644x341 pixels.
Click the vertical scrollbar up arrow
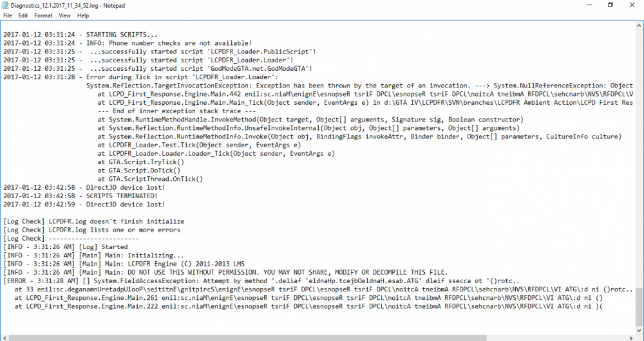tap(640, 25)
